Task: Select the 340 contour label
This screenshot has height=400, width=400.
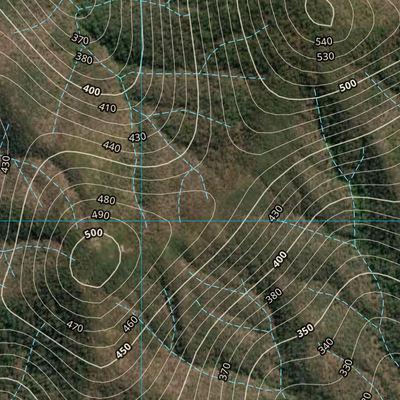Action: [326, 347]
